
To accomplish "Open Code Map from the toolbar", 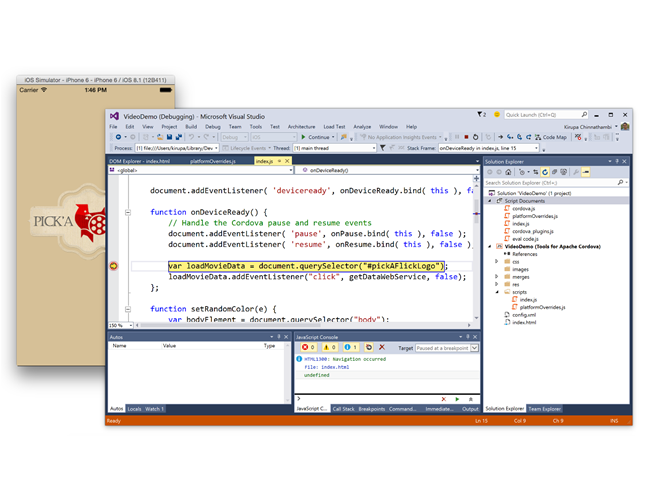I will (x=551, y=137).
